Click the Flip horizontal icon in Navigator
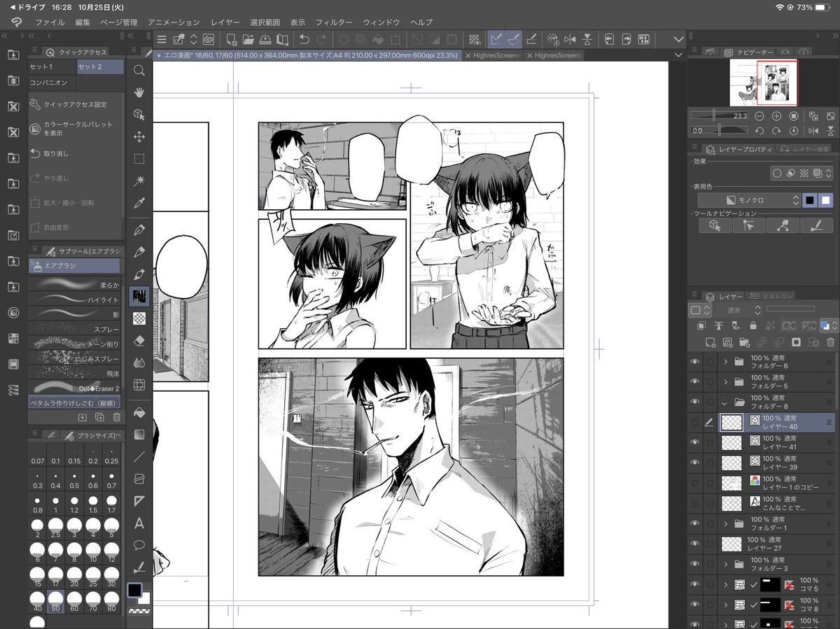Screen dimensions: 840x629 (x=813, y=131)
